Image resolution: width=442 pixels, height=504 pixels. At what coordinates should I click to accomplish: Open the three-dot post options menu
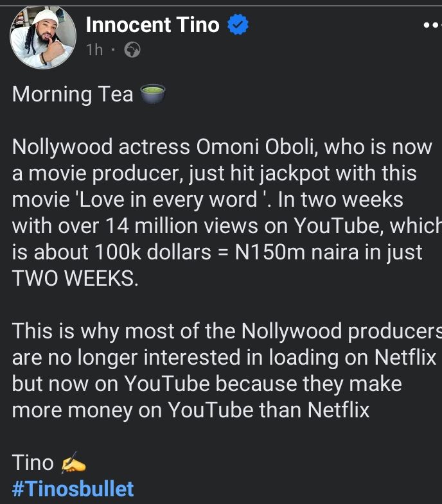(x=430, y=24)
